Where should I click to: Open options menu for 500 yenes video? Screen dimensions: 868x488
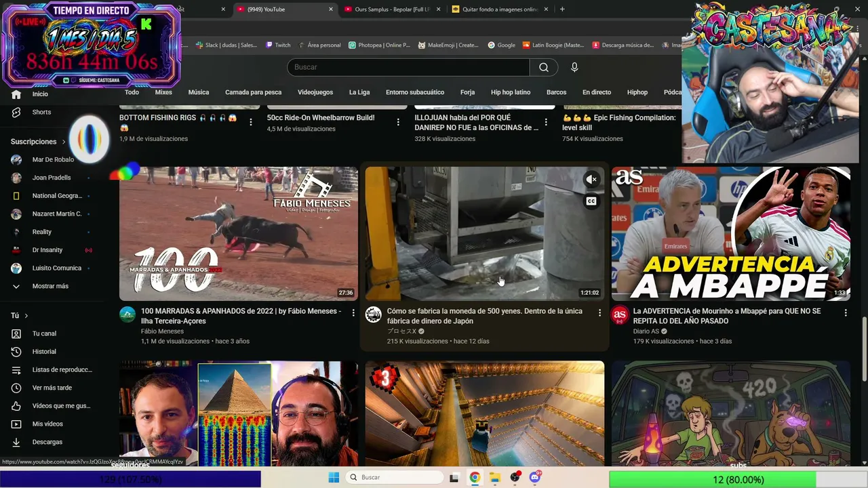tap(599, 312)
